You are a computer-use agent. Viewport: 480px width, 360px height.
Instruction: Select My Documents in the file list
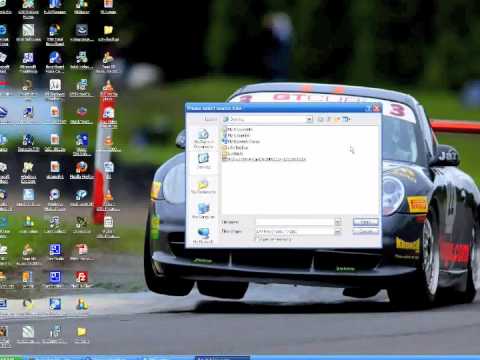(237, 129)
